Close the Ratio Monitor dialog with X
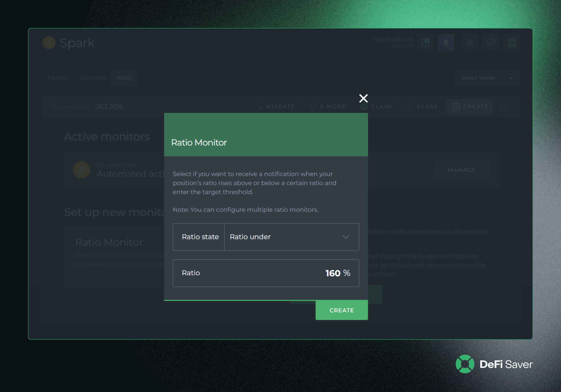 pos(363,98)
